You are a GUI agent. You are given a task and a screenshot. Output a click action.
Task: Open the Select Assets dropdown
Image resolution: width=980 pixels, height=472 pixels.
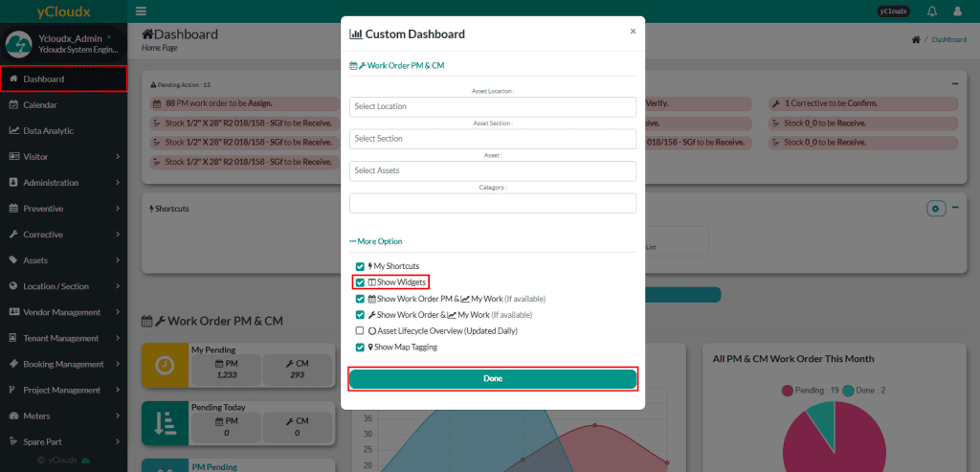pyautogui.click(x=492, y=170)
